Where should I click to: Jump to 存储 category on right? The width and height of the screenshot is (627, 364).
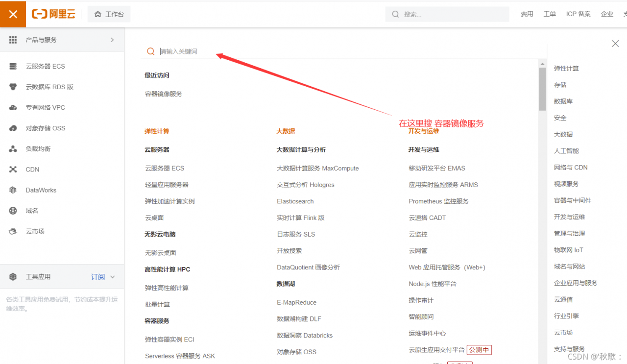560,85
